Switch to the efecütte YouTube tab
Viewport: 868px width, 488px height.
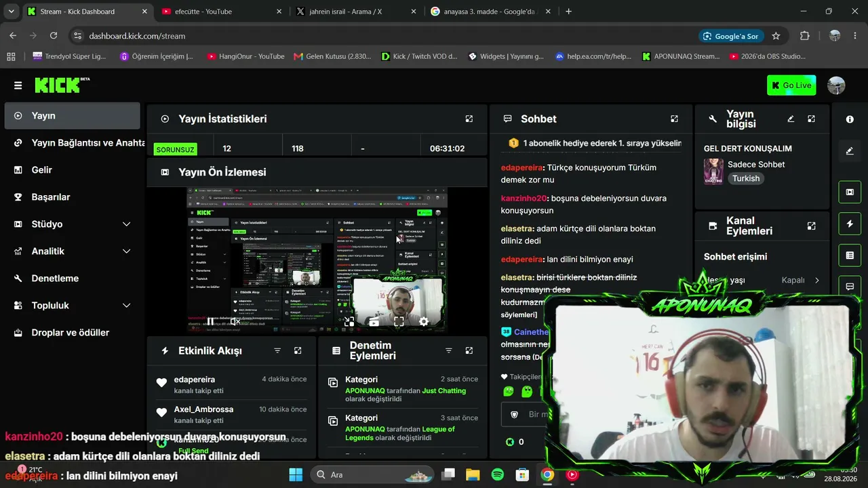[222, 12]
